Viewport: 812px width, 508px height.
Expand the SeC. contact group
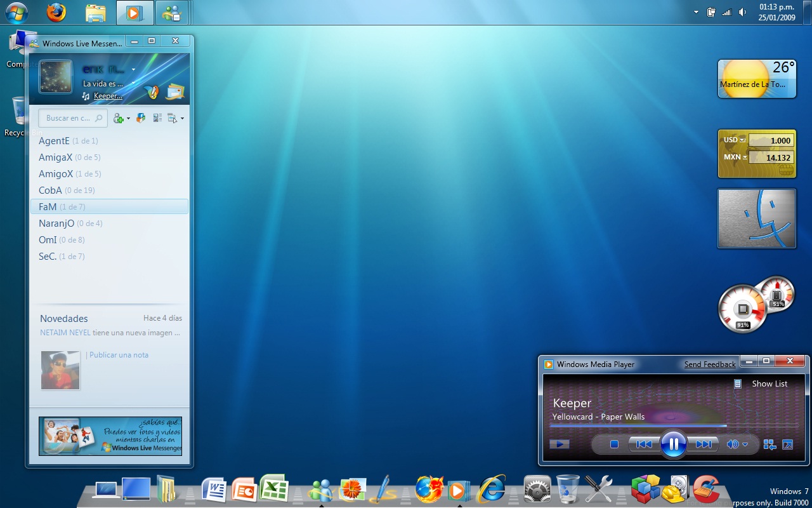tap(61, 257)
